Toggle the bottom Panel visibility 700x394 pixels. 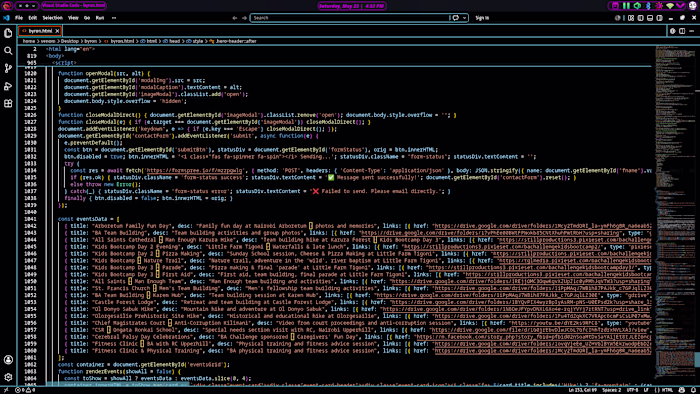(x=650, y=18)
